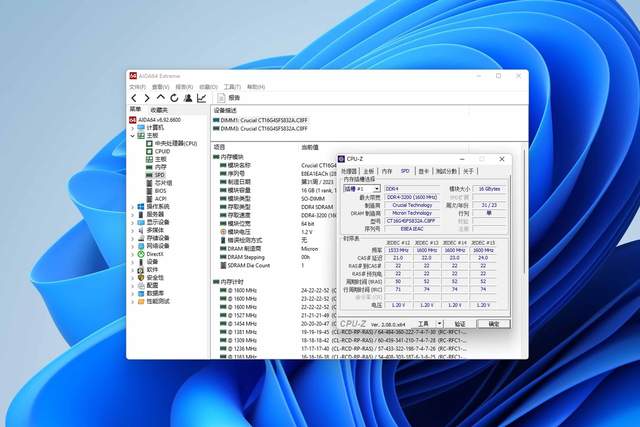Image resolution: width=640 pixels, height=427 pixels.
Task: Click the AIDA64 up-level arrow icon
Action: click(x=161, y=98)
